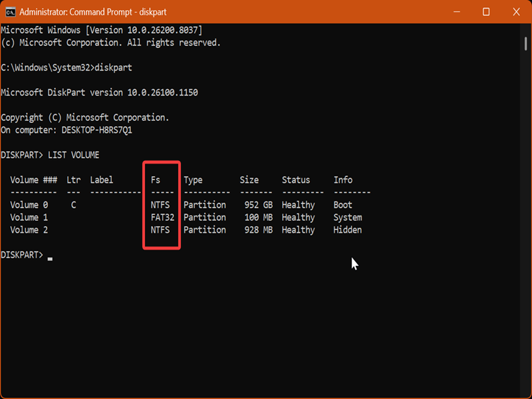Click the 'DISKPART> LIST VOLUME' command line
The image size is (532, 399).
pyautogui.click(x=50, y=155)
